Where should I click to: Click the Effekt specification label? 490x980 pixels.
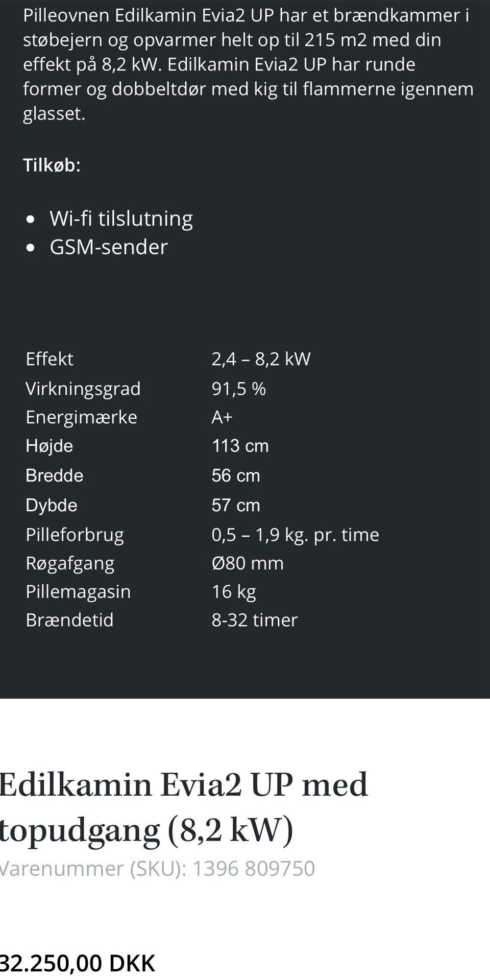point(50,359)
